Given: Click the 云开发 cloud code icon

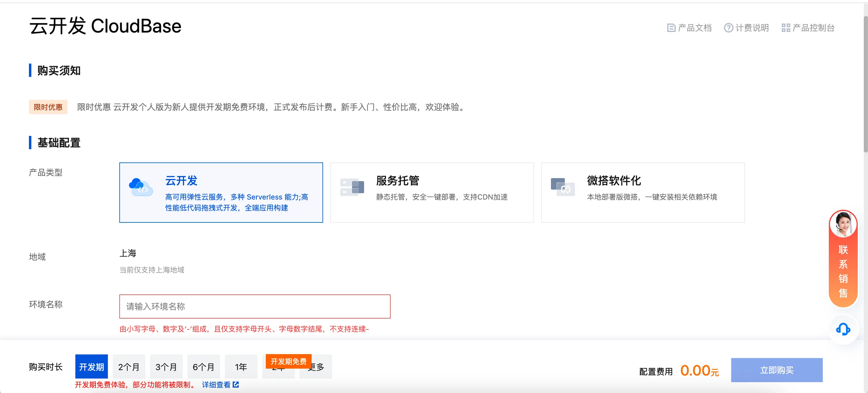Looking at the screenshot, I should (x=140, y=187).
